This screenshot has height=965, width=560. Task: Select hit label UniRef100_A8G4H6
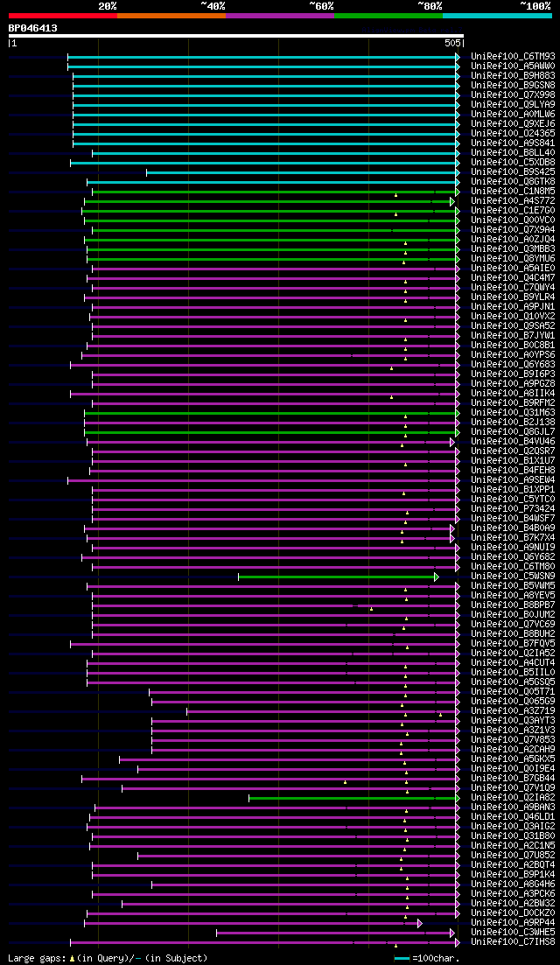514,885
